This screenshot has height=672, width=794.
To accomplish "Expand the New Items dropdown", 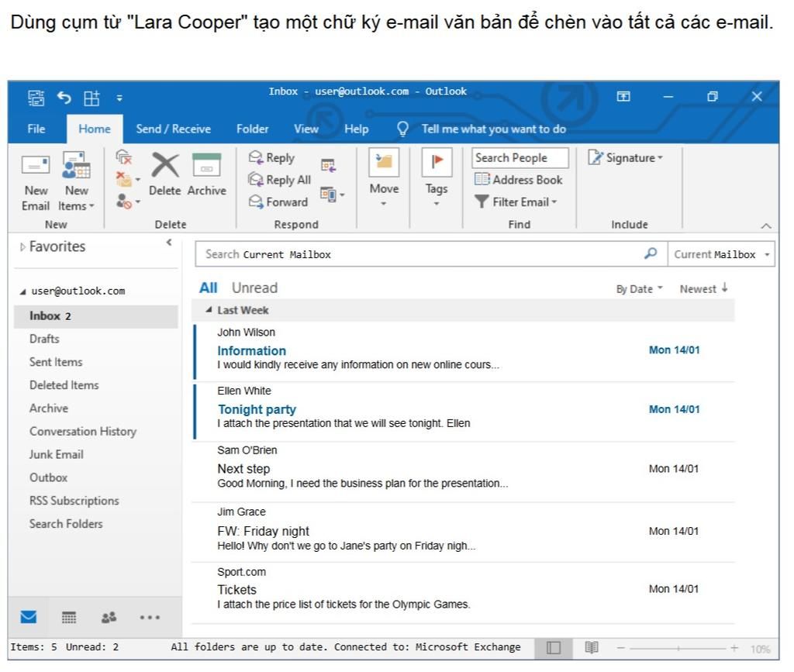I will tap(75, 190).
